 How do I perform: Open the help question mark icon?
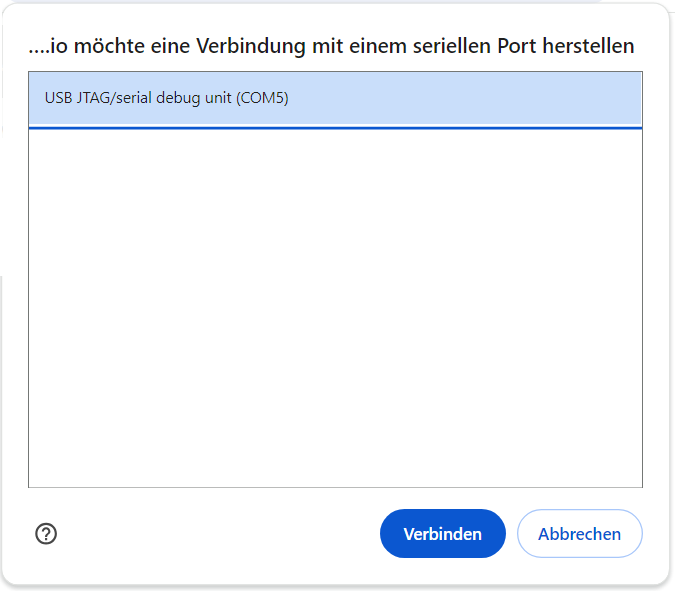(46, 534)
